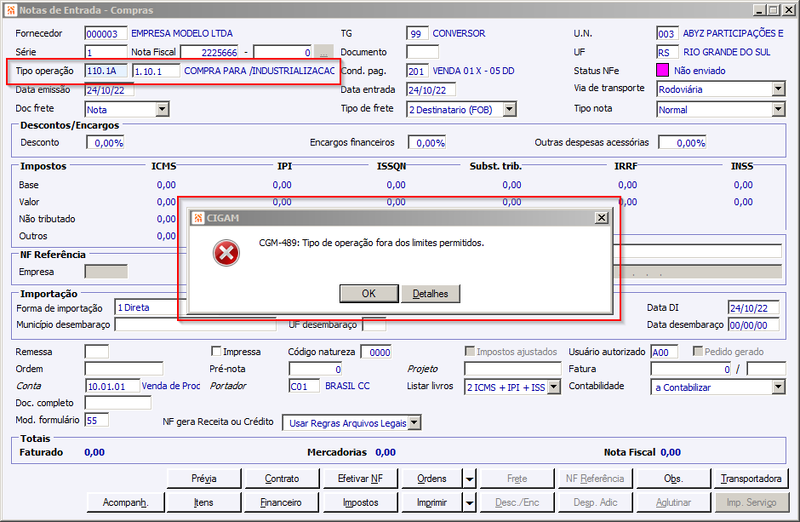This screenshot has width=800, height=522.
Task: Click the red error icon in the CIGAM dialog
Action: pyautogui.click(x=226, y=253)
